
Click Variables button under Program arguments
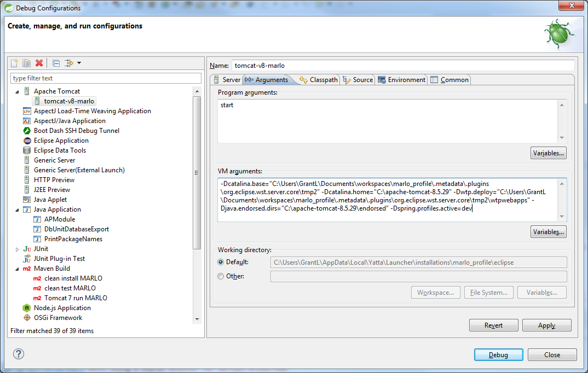click(548, 153)
